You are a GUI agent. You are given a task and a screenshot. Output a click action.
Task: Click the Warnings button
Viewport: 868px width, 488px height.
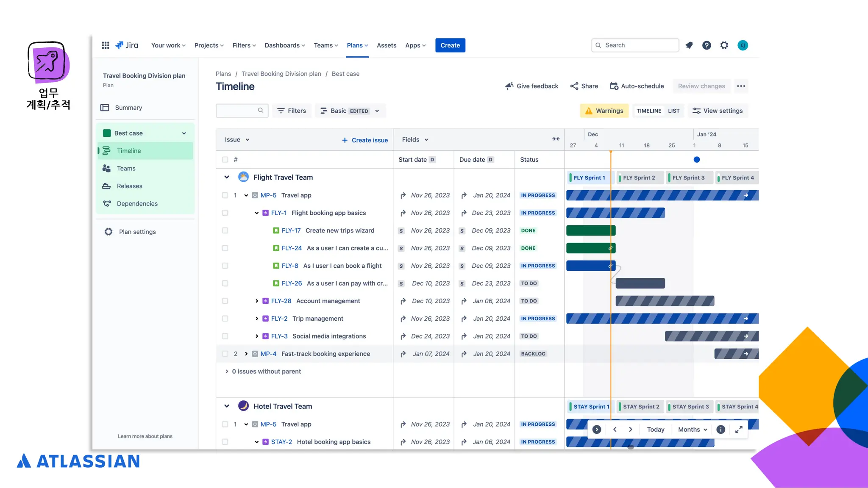pyautogui.click(x=604, y=111)
